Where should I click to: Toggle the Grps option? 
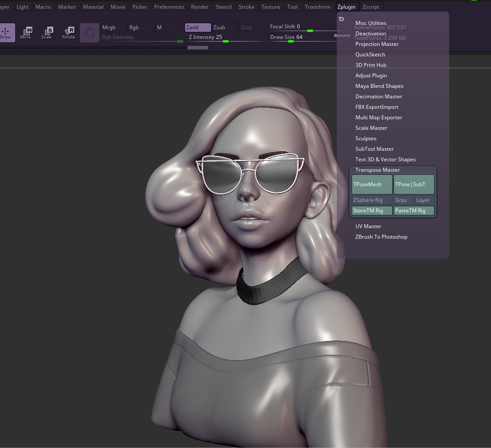pos(403,200)
